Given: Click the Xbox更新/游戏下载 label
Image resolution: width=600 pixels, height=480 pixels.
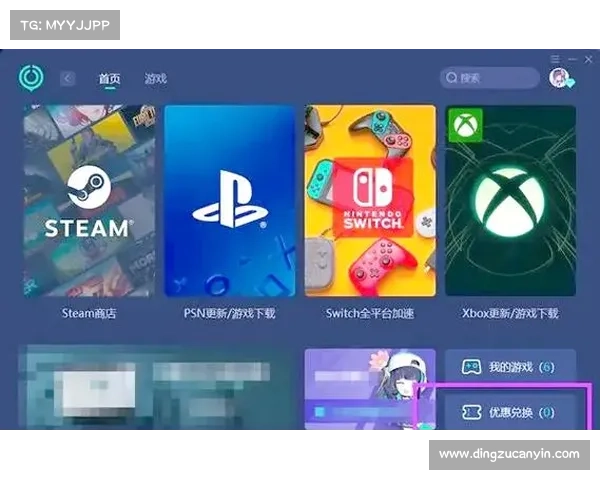Looking at the screenshot, I should click(x=510, y=313).
